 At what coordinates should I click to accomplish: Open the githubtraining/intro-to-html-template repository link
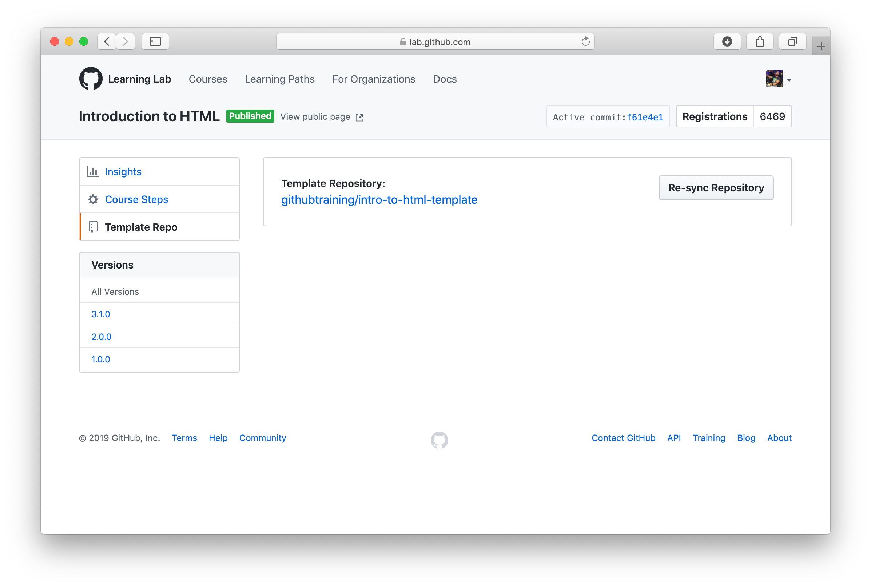379,200
